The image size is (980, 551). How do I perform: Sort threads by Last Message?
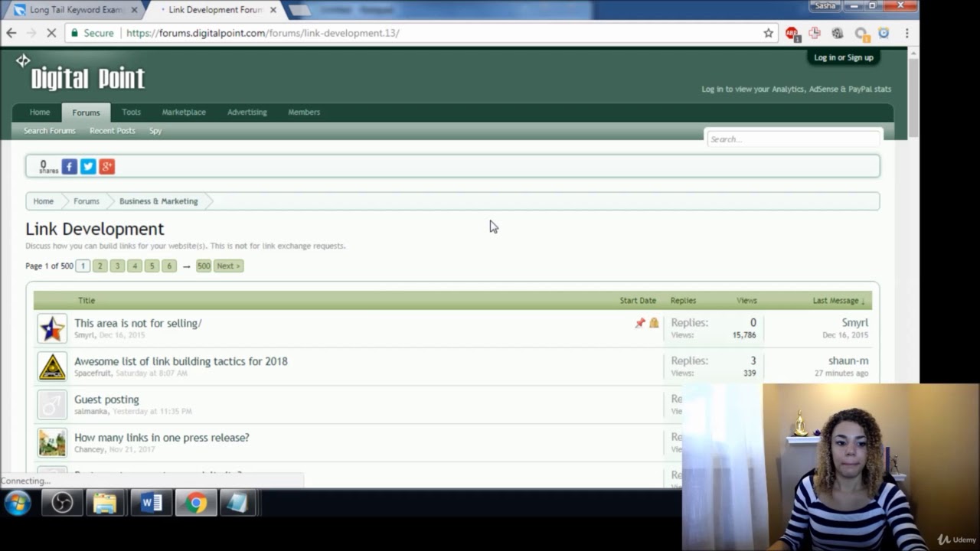[838, 300]
